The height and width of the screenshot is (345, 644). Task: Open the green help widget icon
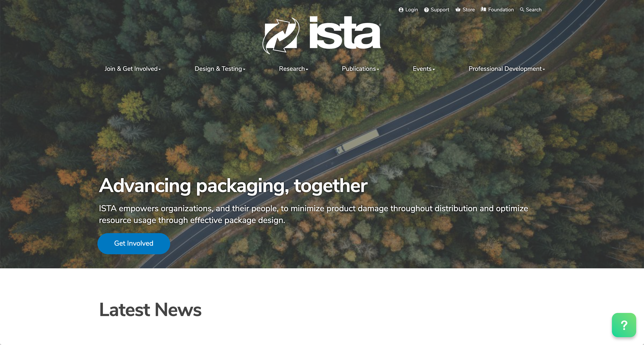click(624, 325)
